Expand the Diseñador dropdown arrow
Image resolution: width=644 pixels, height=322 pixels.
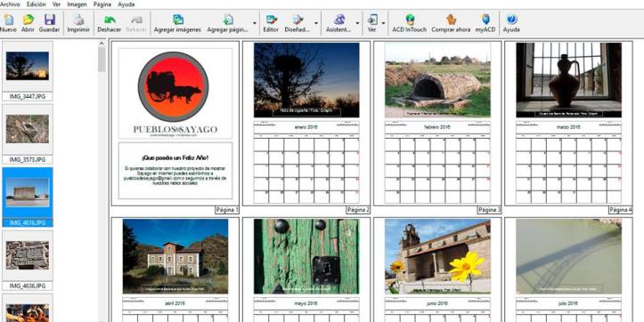point(316,23)
